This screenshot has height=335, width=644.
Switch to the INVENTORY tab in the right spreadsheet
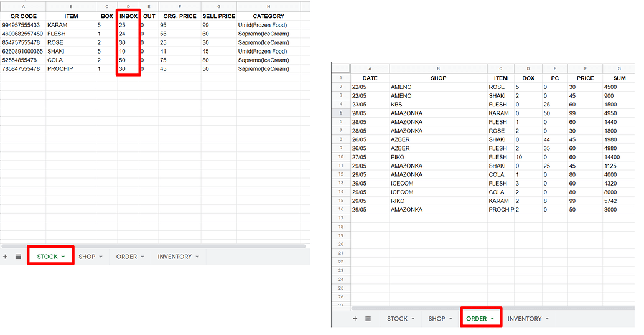coord(524,319)
